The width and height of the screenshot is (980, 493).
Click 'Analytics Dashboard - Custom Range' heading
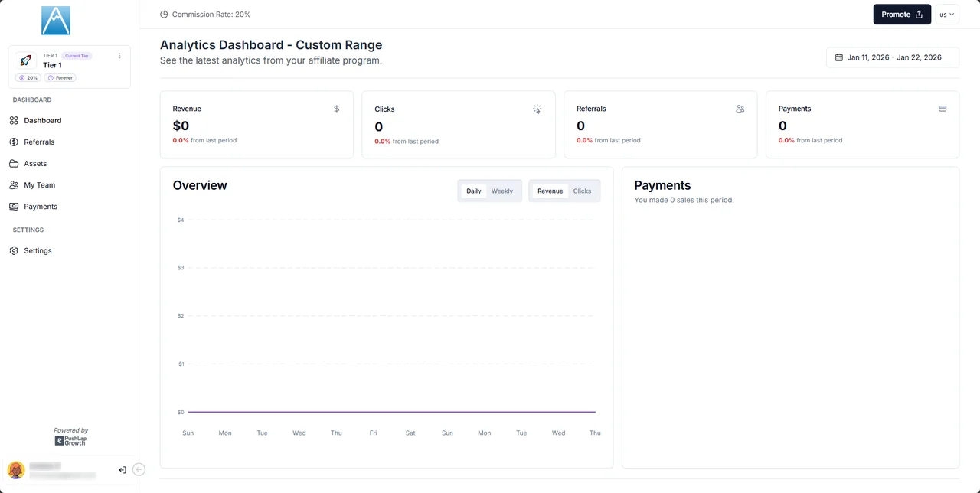271,45
